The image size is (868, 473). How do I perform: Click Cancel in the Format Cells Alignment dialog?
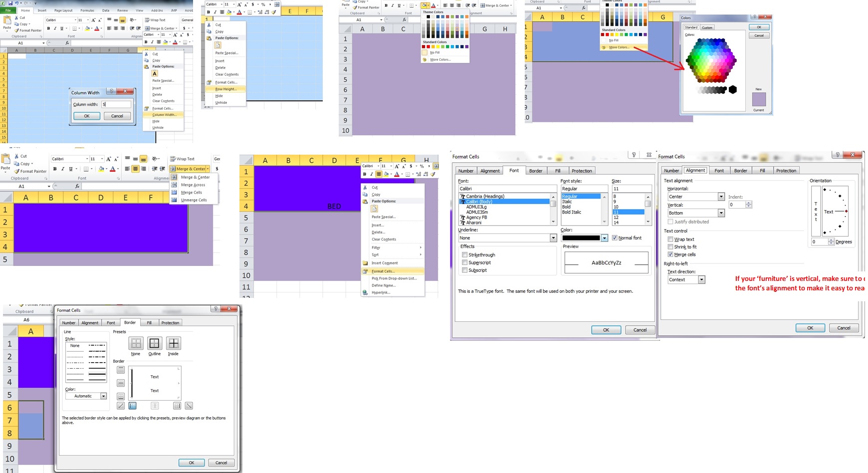[844, 328]
